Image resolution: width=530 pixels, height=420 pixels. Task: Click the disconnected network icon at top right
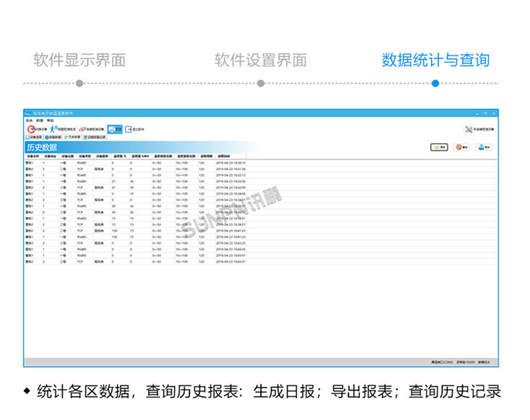468,129
